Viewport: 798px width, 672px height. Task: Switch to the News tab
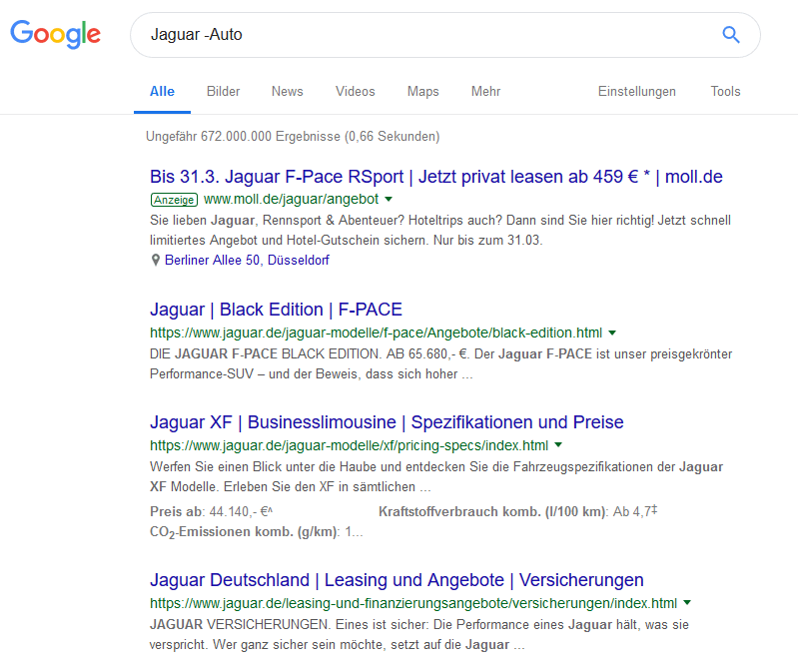click(287, 91)
